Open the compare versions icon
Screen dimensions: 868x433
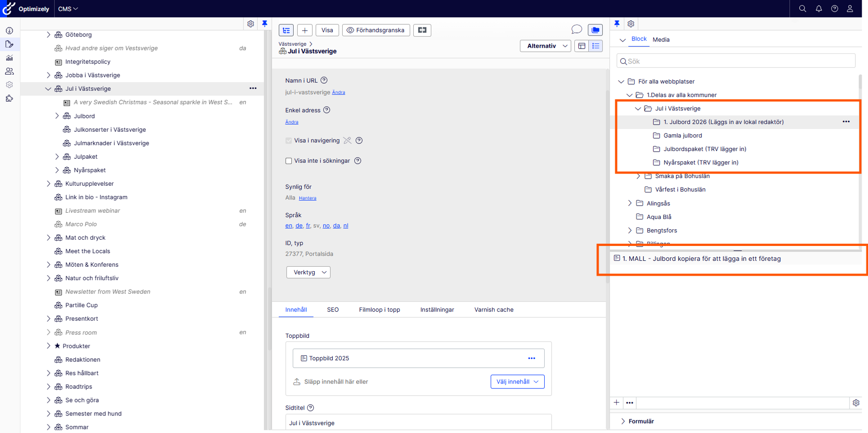[x=422, y=30]
